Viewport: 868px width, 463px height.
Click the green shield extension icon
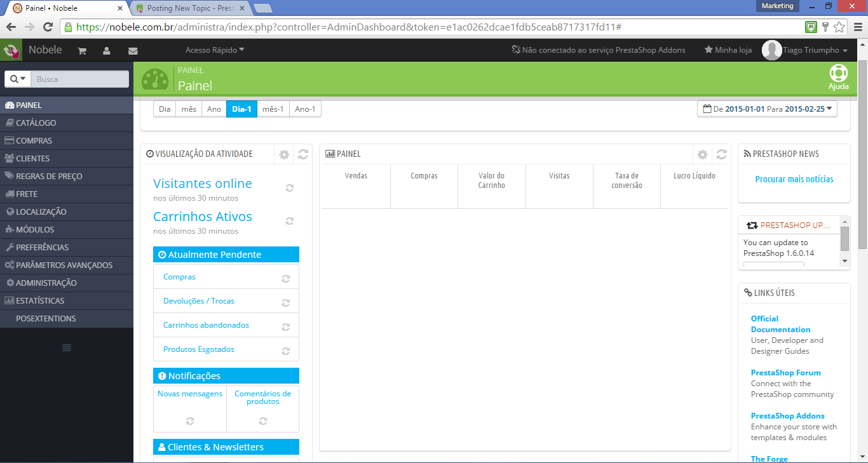pos(810,27)
